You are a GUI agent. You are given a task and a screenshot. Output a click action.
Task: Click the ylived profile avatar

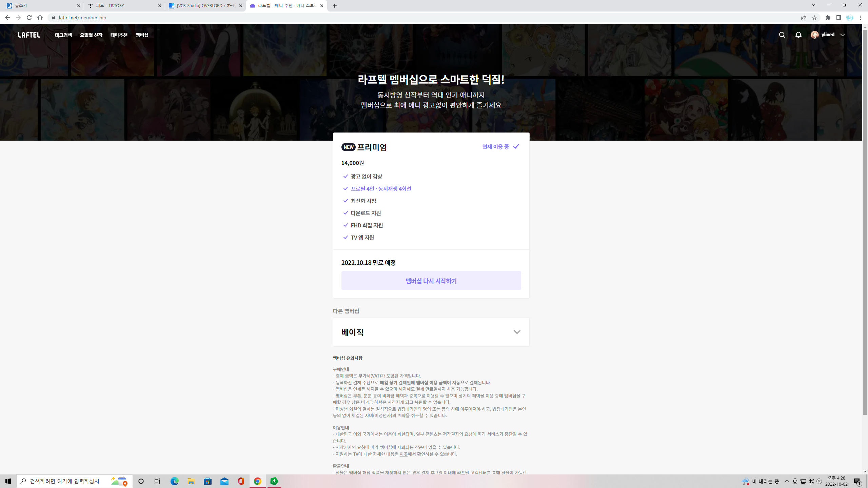(x=814, y=35)
